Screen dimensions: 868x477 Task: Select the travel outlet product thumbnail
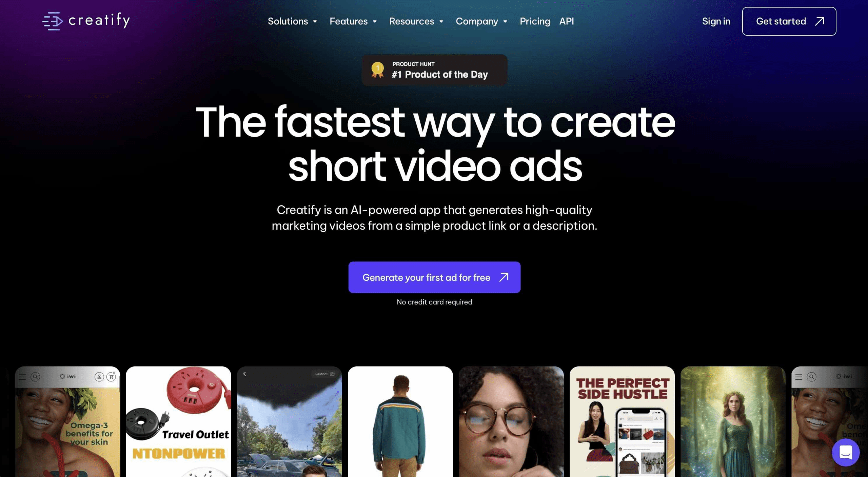pos(177,421)
